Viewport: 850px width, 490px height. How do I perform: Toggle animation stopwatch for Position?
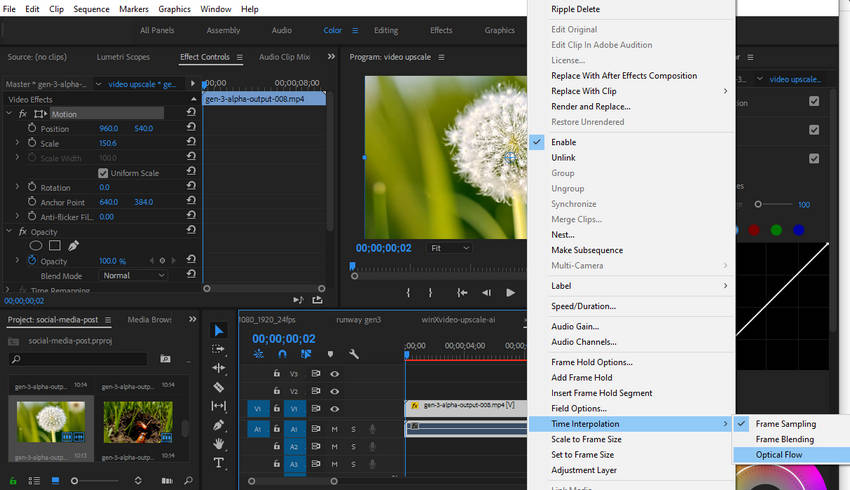pos(32,128)
